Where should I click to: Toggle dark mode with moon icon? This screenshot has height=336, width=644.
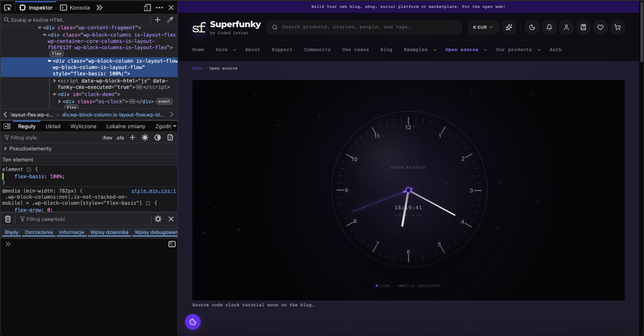click(x=532, y=27)
